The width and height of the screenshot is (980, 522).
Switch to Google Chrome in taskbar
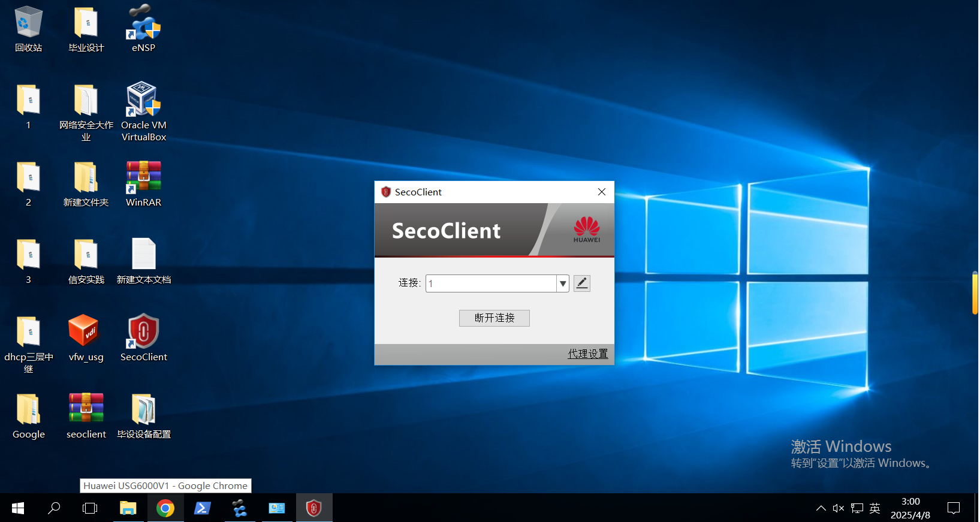[x=165, y=508]
